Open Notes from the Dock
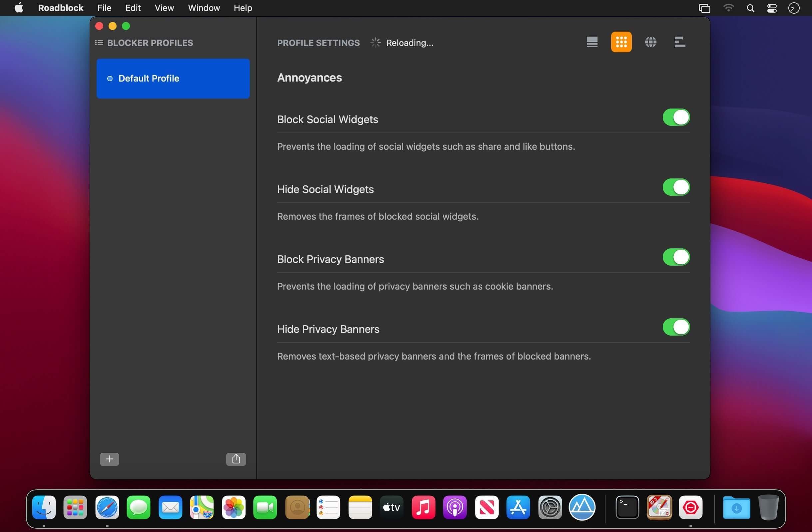This screenshot has height=532, width=812. pos(360,507)
